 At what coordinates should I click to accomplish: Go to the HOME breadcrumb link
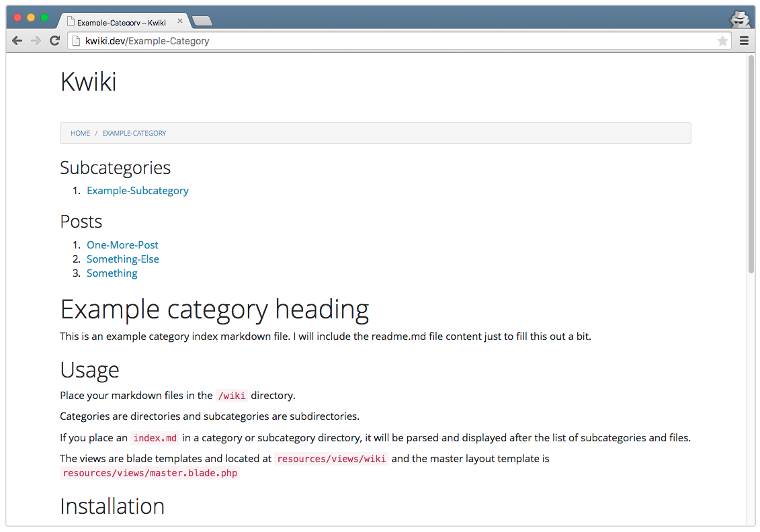[x=80, y=133]
